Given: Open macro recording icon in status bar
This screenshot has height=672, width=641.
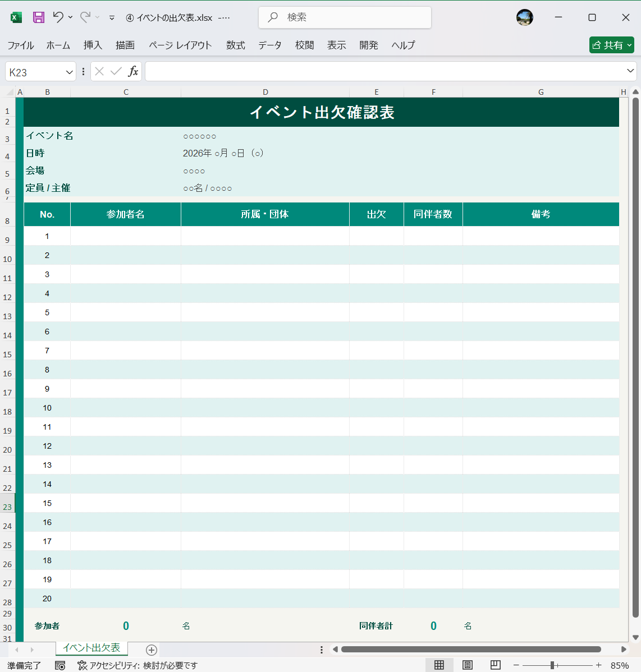Looking at the screenshot, I should [x=59, y=665].
